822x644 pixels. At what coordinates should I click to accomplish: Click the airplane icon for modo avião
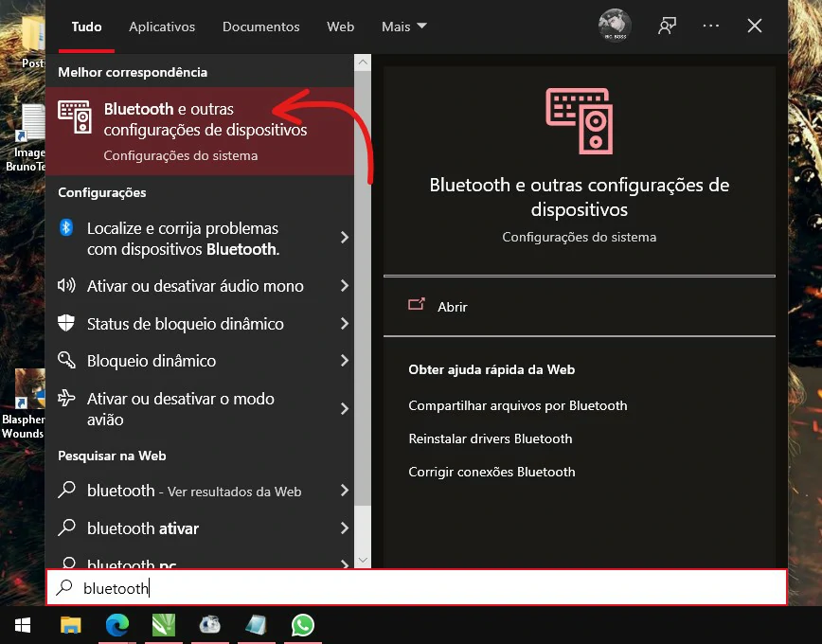click(66, 398)
